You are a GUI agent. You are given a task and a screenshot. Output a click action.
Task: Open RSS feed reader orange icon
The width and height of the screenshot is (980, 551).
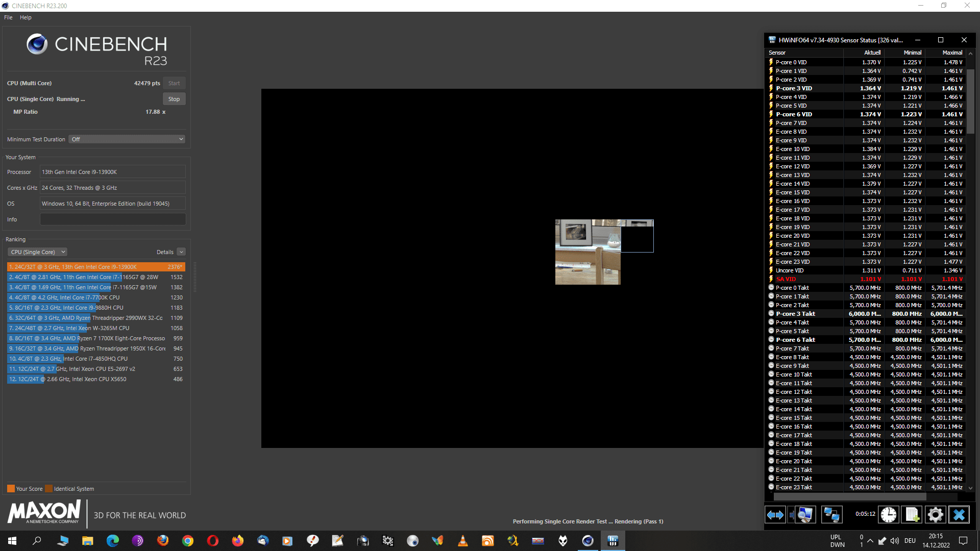click(488, 541)
